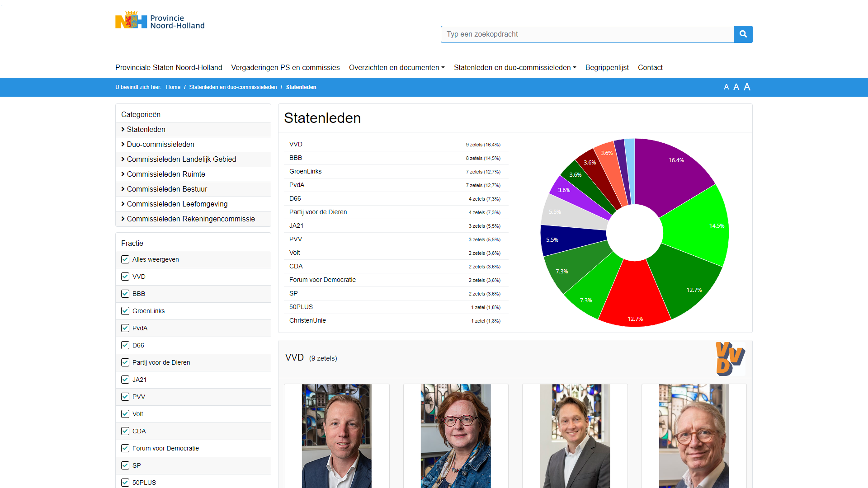Click Forum voor Democratie table row

click(x=396, y=280)
